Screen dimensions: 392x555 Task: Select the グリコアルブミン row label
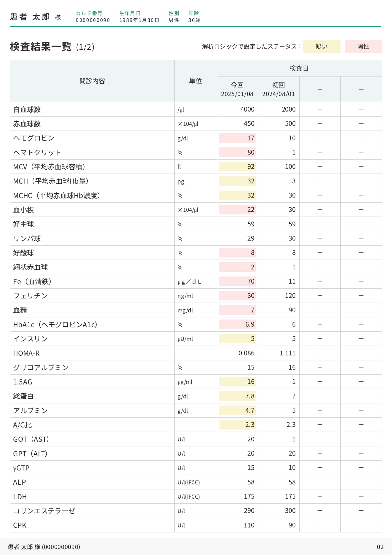point(41,368)
